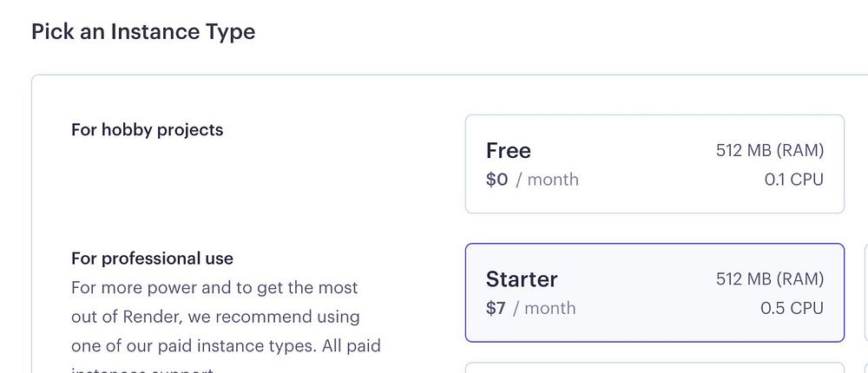Screen dimensions: 868x373
Task: Click 512 MB (RAM) on Starter plan
Action: coord(769,278)
